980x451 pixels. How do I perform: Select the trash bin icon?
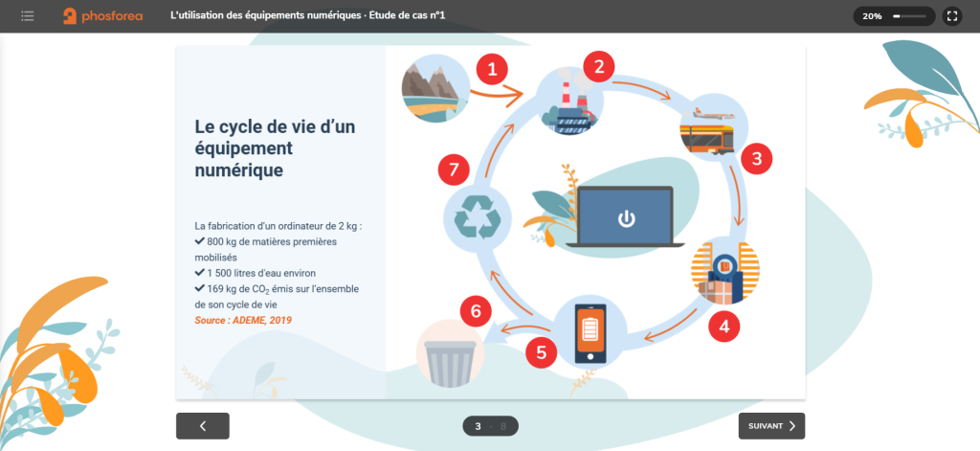(x=450, y=353)
